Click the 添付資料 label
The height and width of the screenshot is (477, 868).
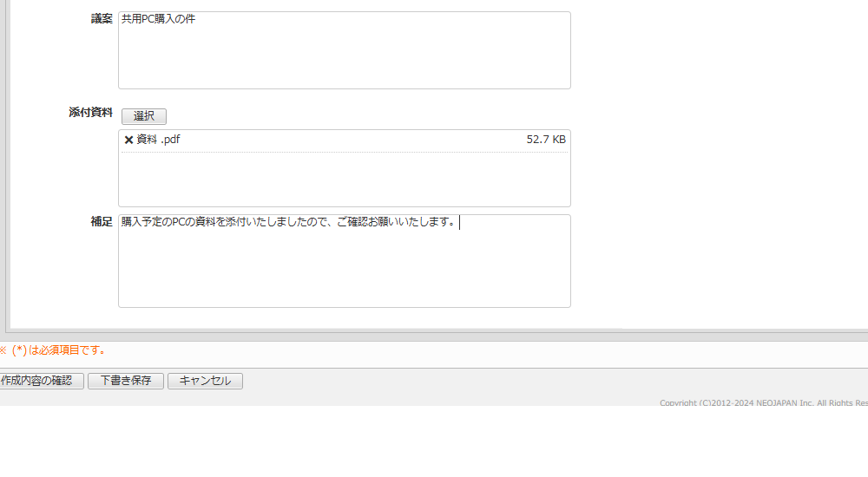coord(91,113)
